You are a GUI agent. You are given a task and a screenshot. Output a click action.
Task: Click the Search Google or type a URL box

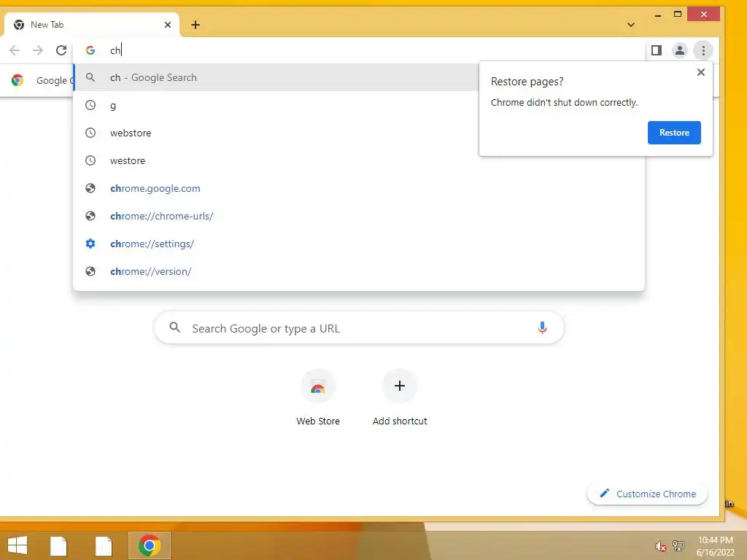point(359,327)
